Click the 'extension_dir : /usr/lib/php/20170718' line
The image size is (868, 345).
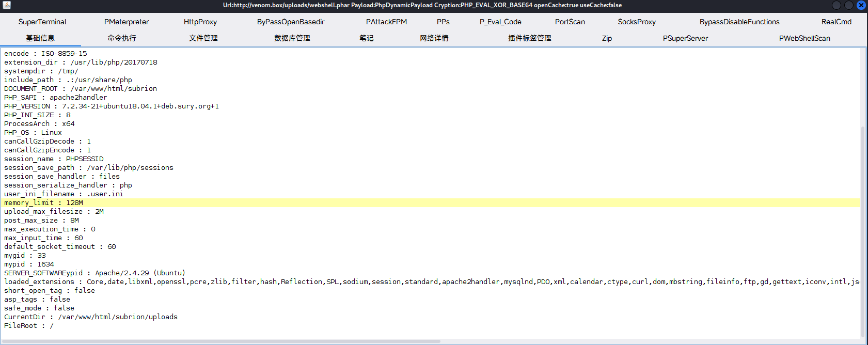tap(81, 62)
